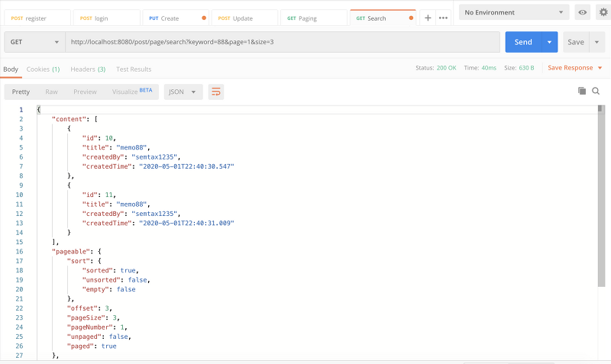
Task: Click the Time 40ms value
Action: coord(489,68)
